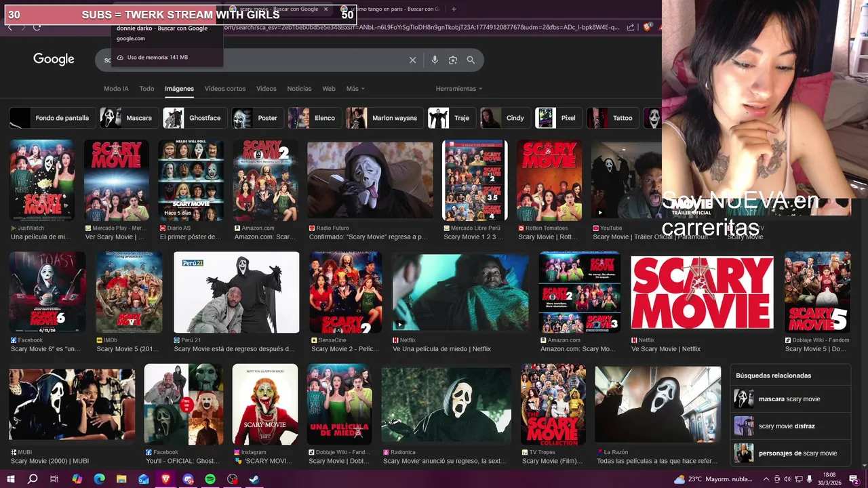Screen dimensions: 868x488
Task: Open large red Scary Movie Netflix logo image
Action: coord(702,292)
